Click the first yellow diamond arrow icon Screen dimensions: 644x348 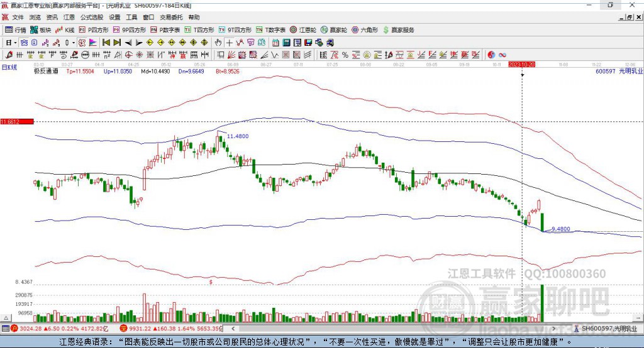pos(150,43)
